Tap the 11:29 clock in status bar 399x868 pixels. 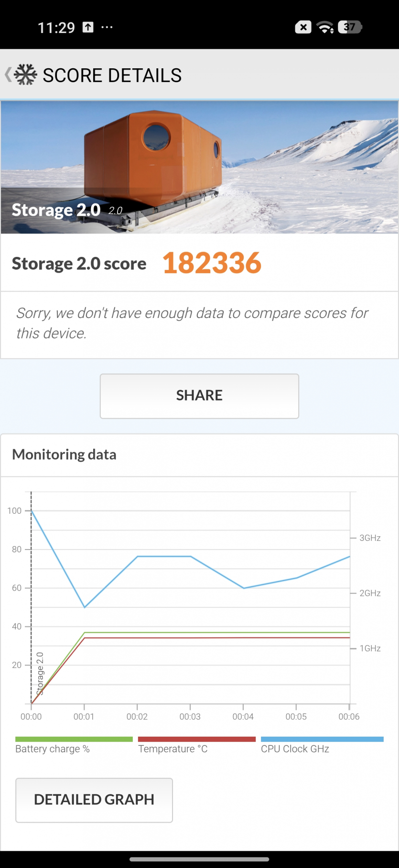56,28
